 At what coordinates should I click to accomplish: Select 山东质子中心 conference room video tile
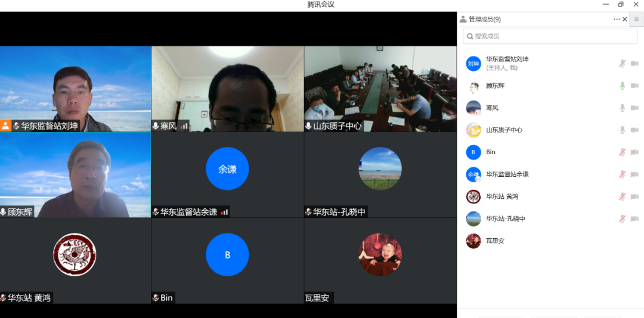(x=380, y=89)
